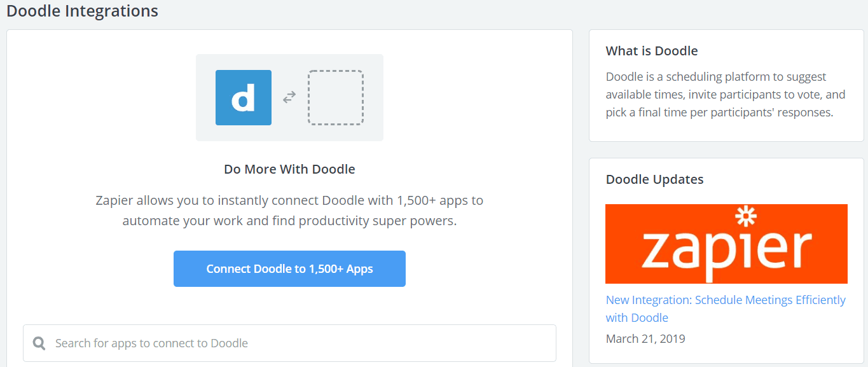The width and height of the screenshot is (868, 367).
Task: Click the white asterisk in the Zapier banner
Action: pos(745,217)
